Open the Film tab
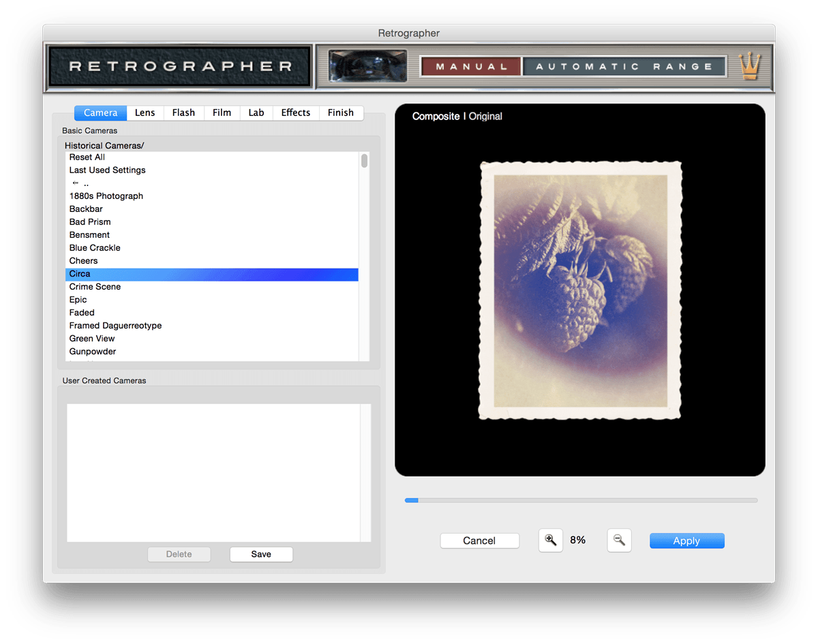This screenshot has width=818, height=644. [222, 112]
